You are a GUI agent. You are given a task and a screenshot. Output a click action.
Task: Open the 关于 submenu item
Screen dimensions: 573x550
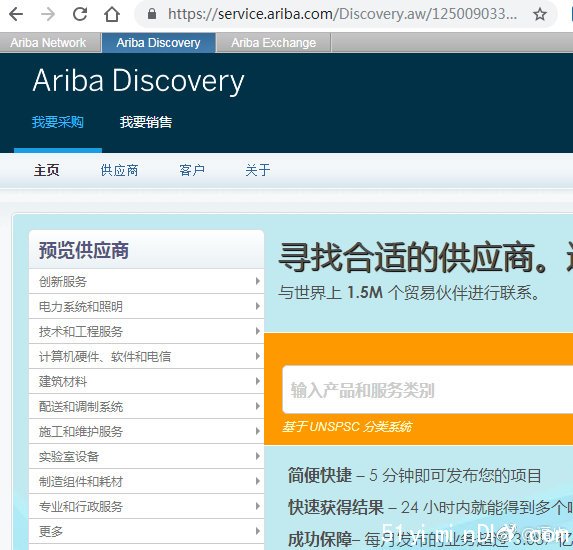click(258, 170)
